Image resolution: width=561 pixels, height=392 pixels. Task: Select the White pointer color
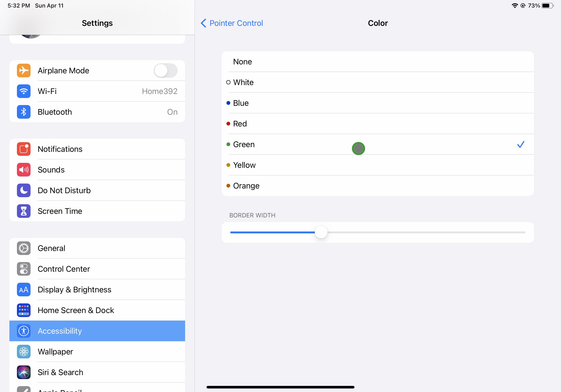[x=378, y=82]
